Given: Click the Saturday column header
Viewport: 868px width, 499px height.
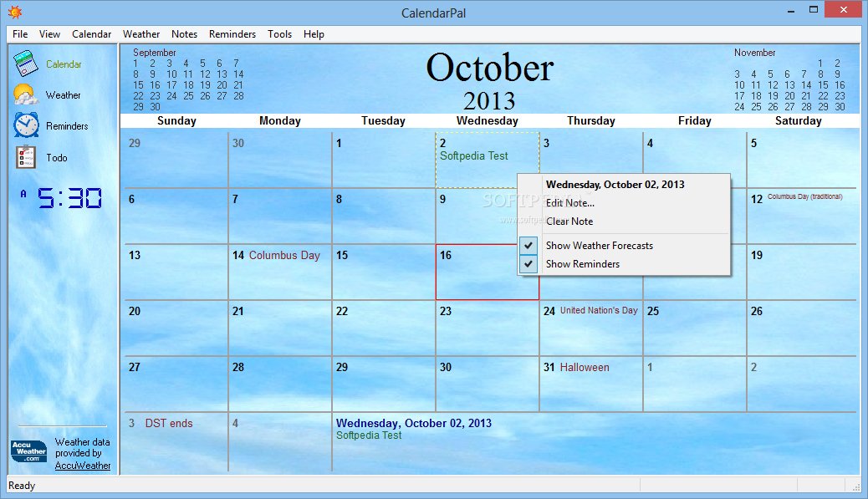Looking at the screenshot, I should click(799, 120).
